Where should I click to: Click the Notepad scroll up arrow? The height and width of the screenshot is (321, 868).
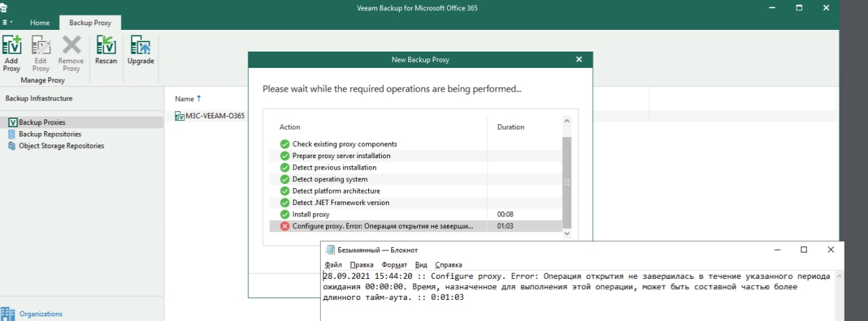(840, 276)
